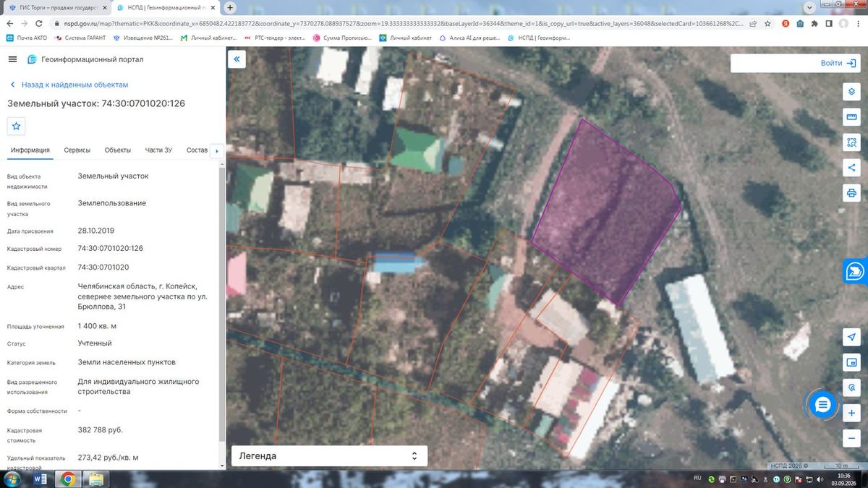Viewport: 868px width, 488px height.
Task: Switch to the ГИС Торги browser tab
Action: click(x=56, y=8)
